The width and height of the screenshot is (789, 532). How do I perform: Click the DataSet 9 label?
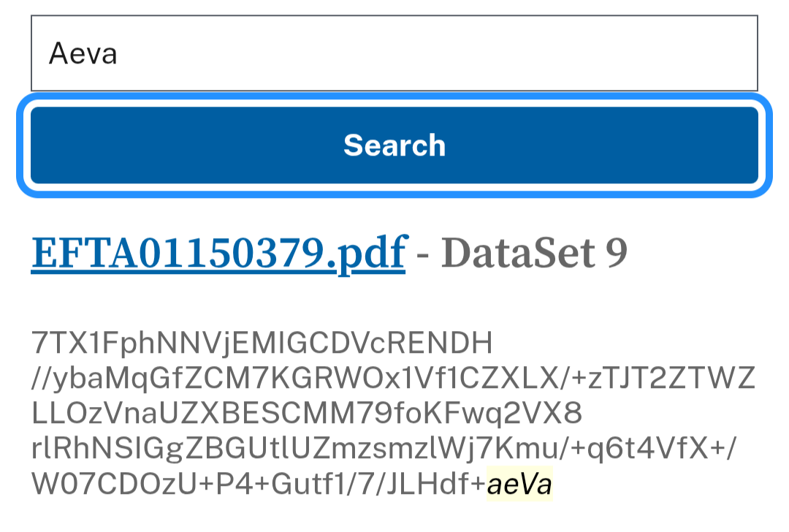click(534, 252)
